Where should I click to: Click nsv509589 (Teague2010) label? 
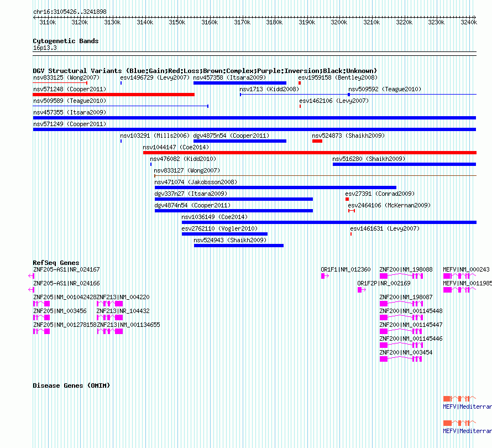click(70, 101)
